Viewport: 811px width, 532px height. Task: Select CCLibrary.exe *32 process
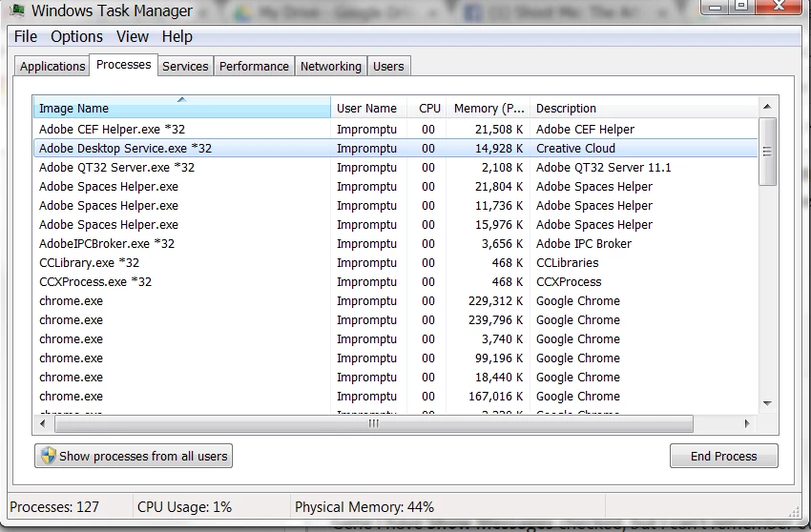click(396, 263)
